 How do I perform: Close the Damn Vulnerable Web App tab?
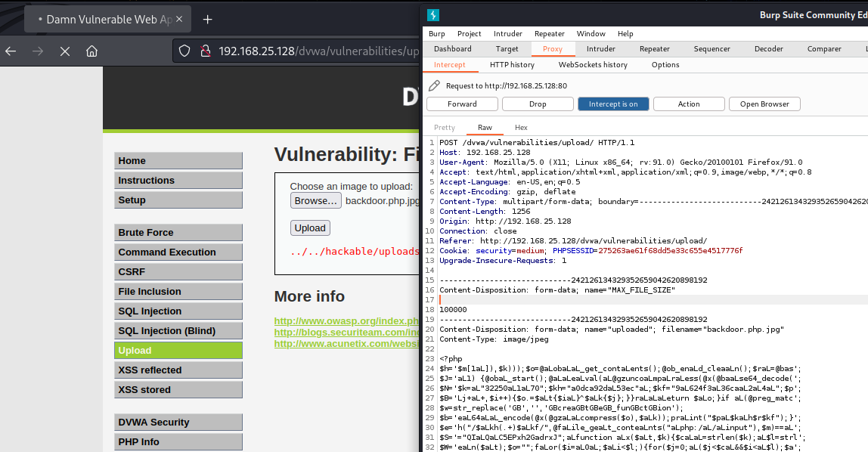click(179, 20)
